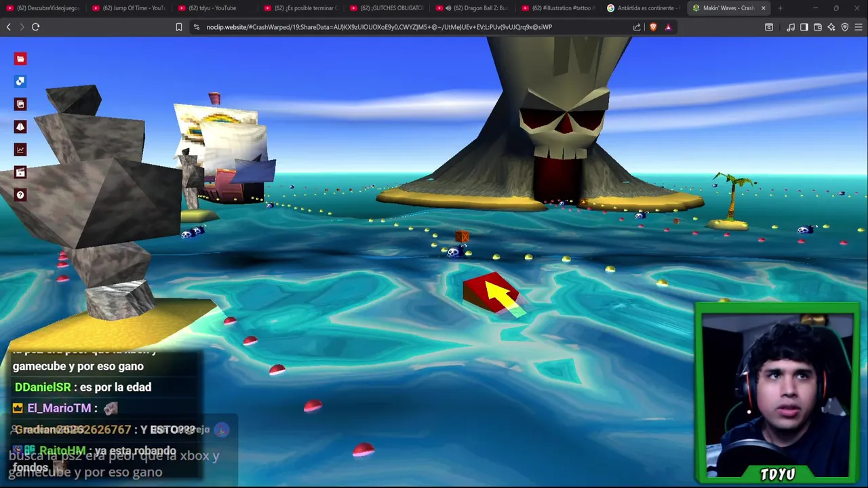
Task: Open the About question mark icon
Action: coord(20,195)
